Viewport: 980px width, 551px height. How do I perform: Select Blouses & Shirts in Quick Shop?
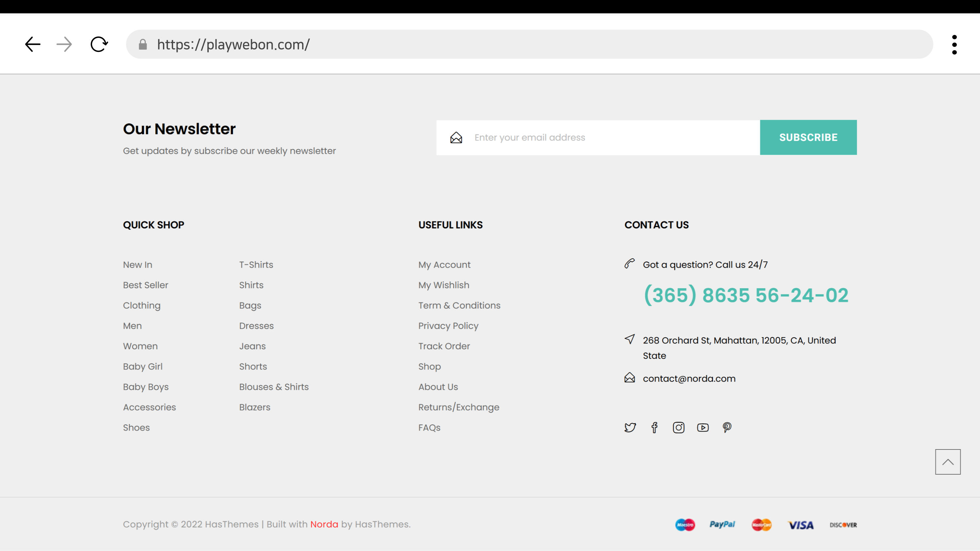[274, 387]
